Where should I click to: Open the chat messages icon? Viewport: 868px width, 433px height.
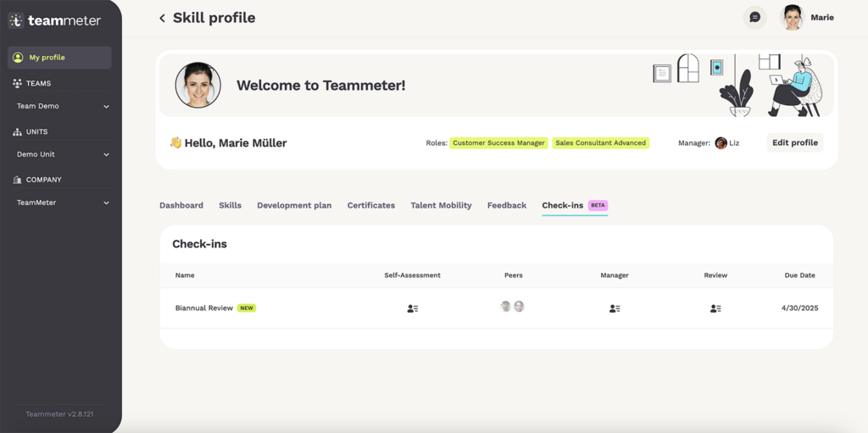tap(754, 18)
